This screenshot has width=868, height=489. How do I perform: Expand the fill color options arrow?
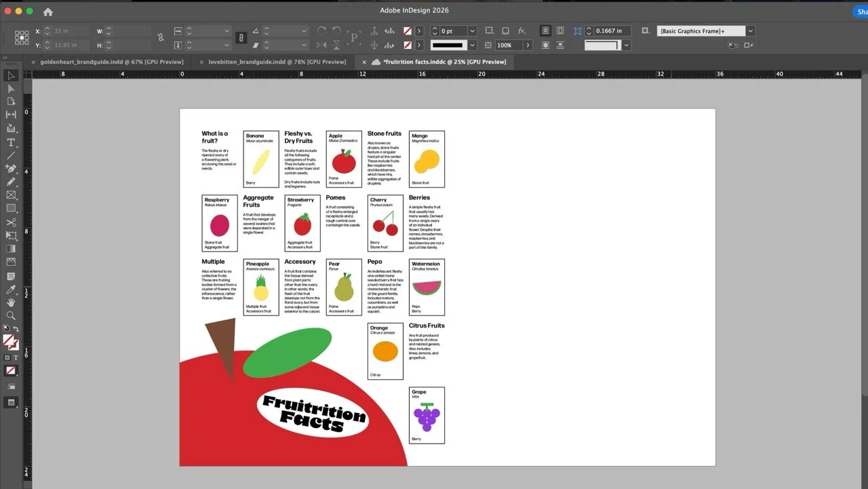click(419, 31)
